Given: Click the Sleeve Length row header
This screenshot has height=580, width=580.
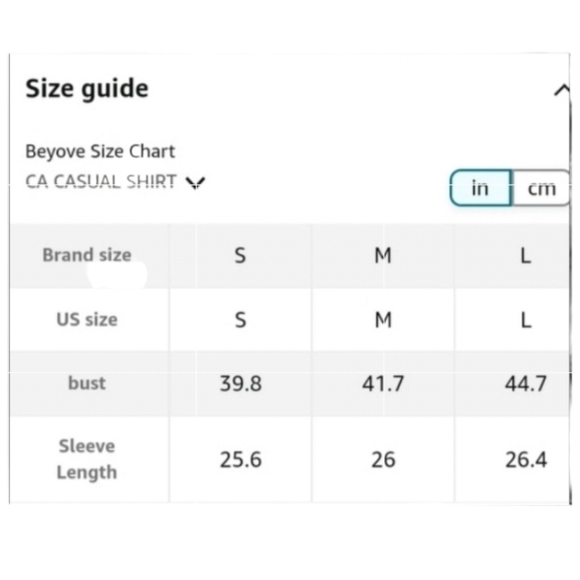Looking at the screenshot, I should (87, 459).
